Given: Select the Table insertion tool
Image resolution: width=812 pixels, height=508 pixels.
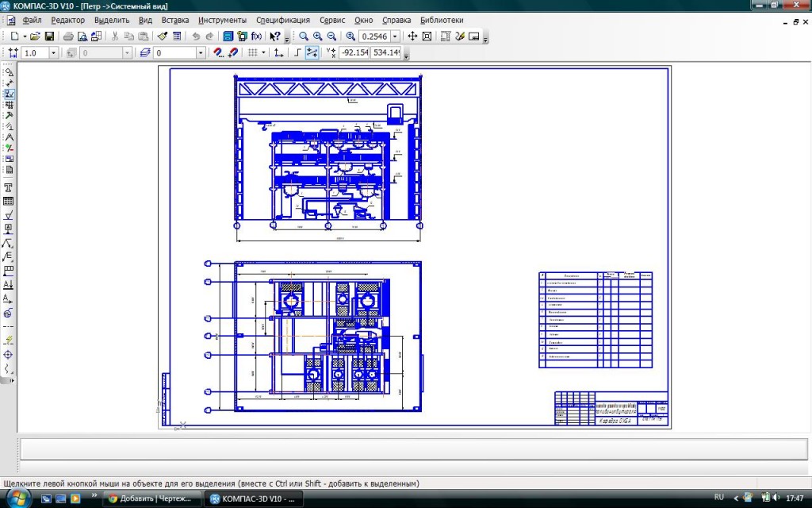Looking at the screenshot, I should [x=8, y=202].
